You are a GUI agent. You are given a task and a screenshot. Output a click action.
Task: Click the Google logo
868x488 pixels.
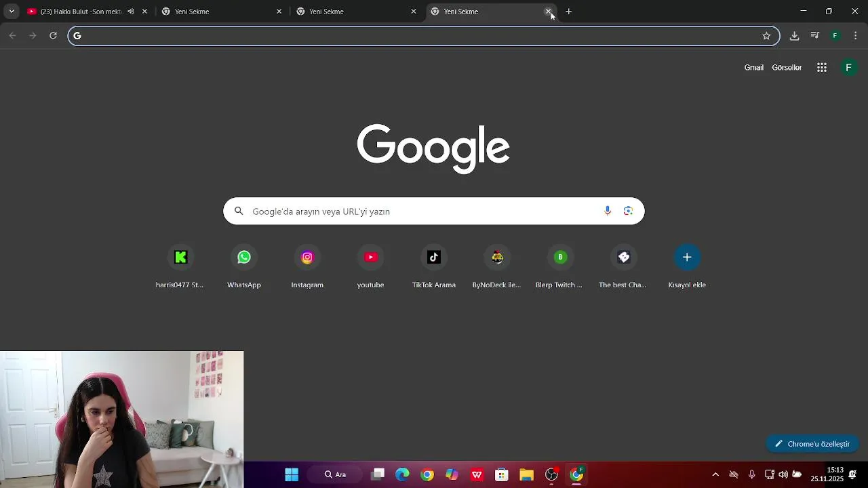433,148
